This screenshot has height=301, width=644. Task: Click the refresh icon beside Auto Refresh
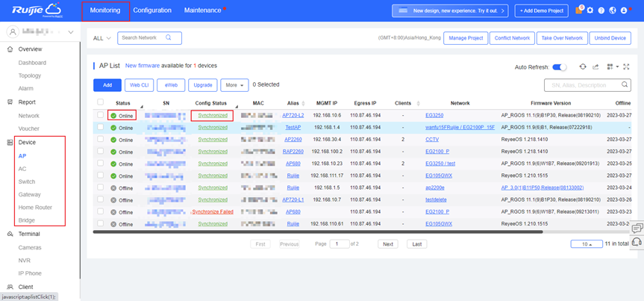click(x=583, y=67)
